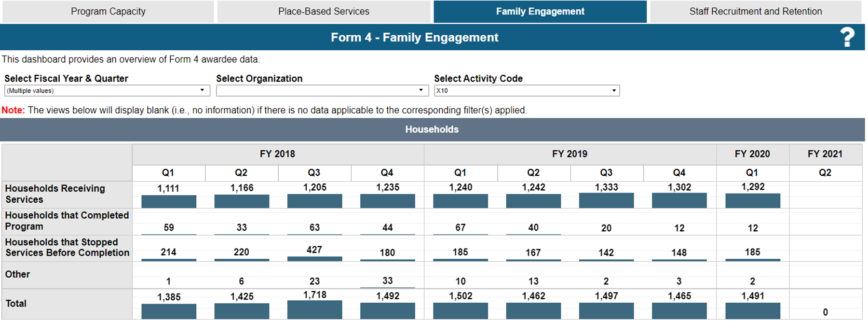
Task: Switch to Program Capacity tab
Action: point(108,12)
